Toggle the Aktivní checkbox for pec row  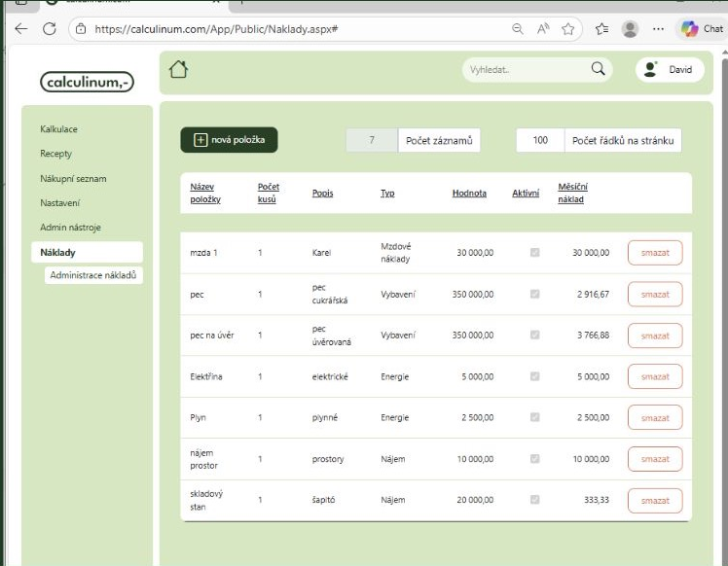tap(535, 294)
